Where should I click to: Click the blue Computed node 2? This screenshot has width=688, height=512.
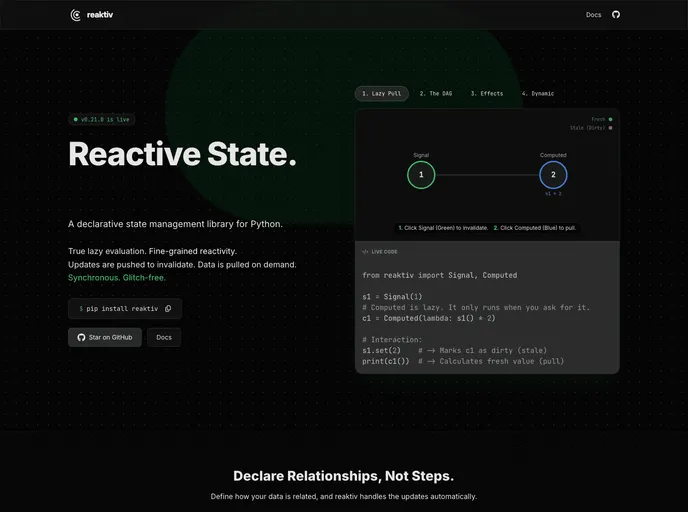[x=553, y=175]
